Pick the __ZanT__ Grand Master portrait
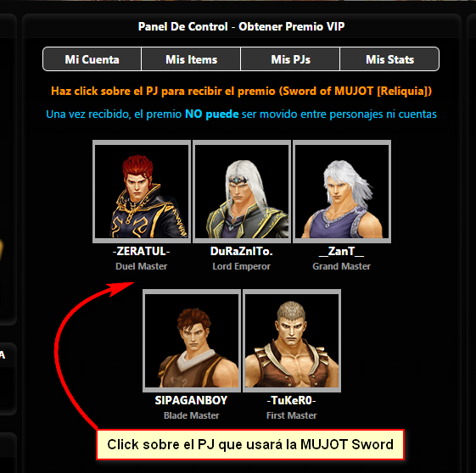476x473 pixels. [x=342, y=192]
